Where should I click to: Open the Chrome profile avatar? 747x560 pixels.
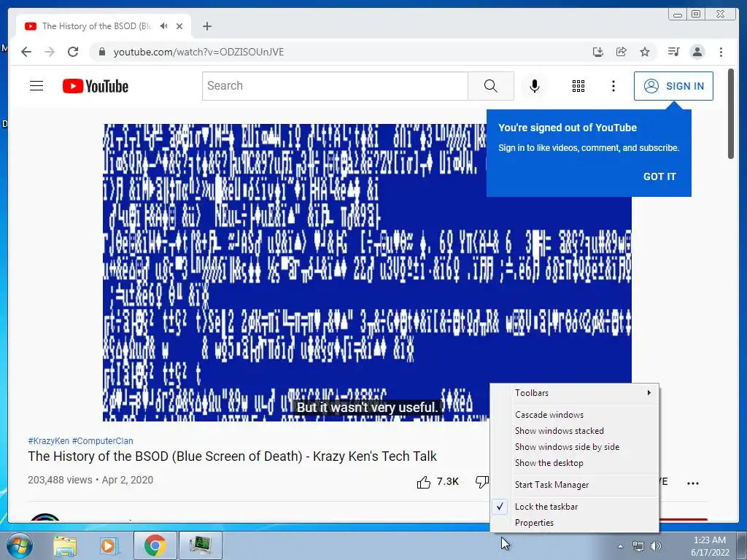[697, 52]
